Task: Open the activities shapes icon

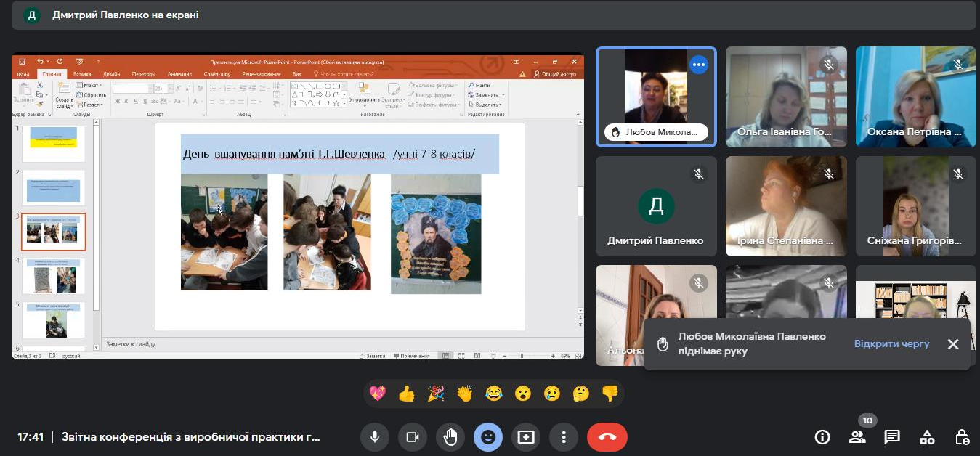Action: point(927,437)
